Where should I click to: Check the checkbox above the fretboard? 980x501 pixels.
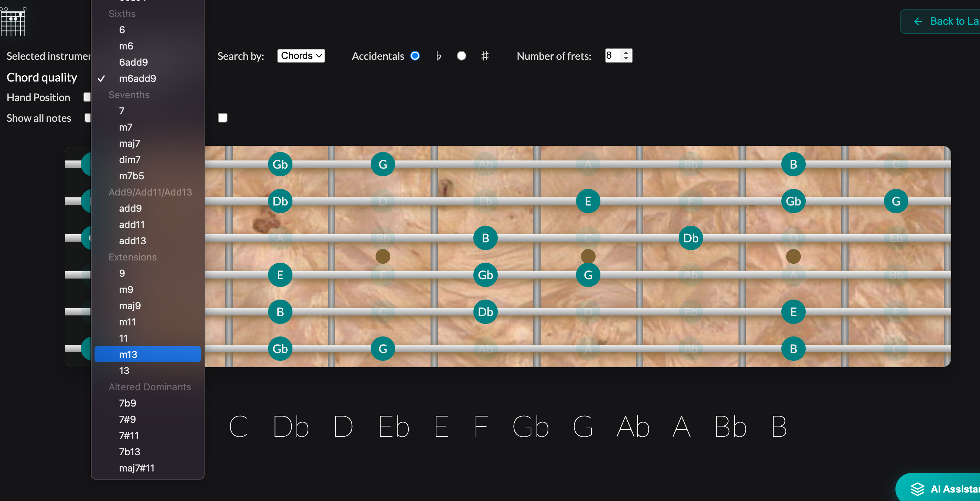[x=223, y=118]
